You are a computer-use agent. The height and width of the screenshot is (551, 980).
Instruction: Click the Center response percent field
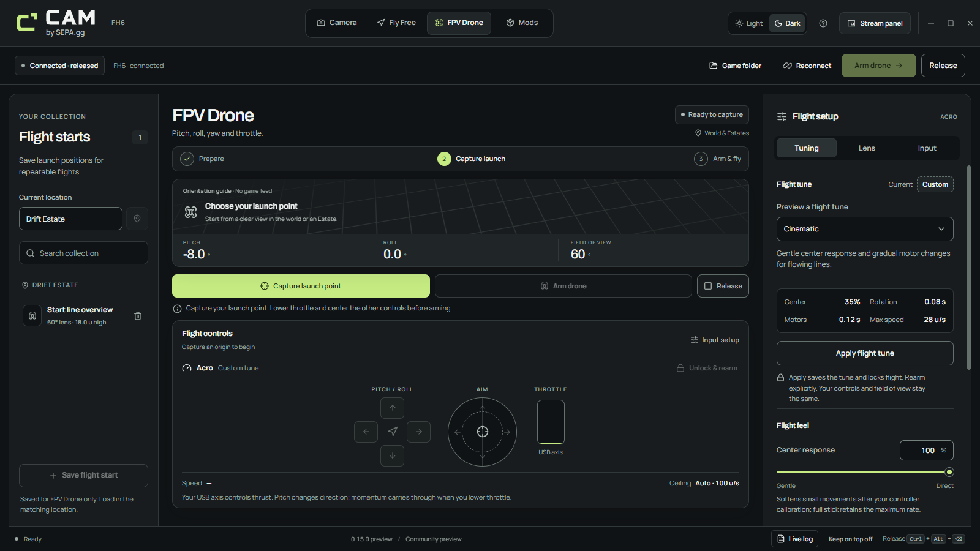point(926,451)
